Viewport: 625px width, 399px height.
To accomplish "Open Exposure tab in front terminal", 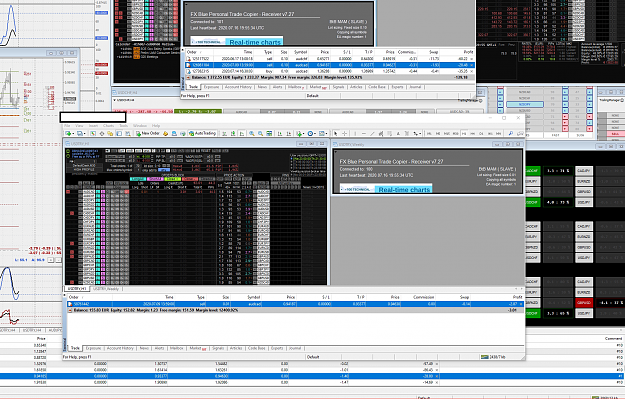I will point(93,348).
